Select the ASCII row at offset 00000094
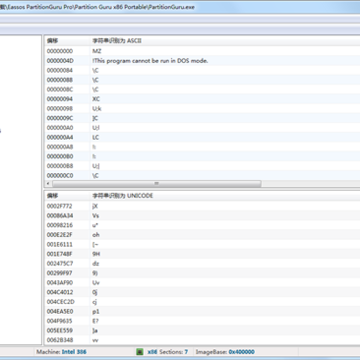 click(202, 99)
